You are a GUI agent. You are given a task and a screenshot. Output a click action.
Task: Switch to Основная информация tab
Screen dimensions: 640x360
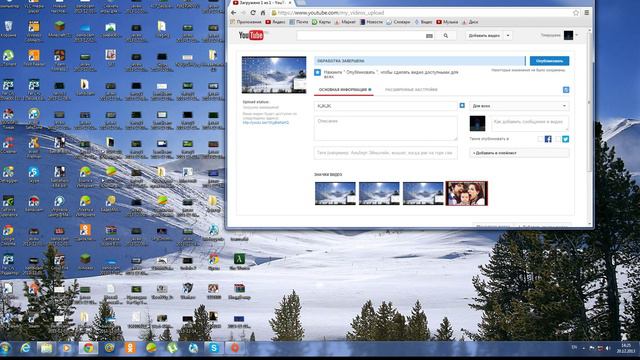(344, 89)
